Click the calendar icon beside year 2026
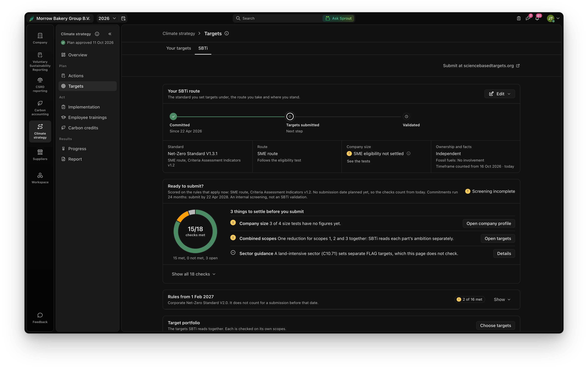Screen dimensions: 588x369 tap(123, 18)
